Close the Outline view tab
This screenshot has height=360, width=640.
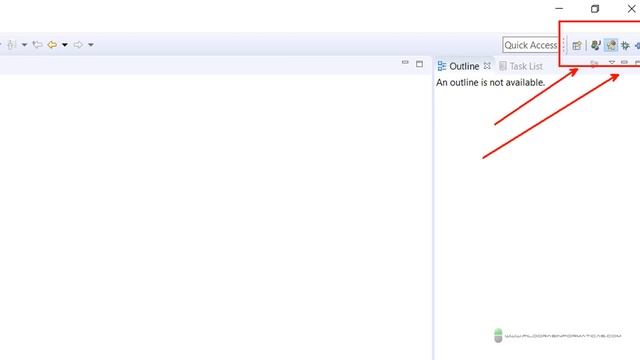pos(487,66)
